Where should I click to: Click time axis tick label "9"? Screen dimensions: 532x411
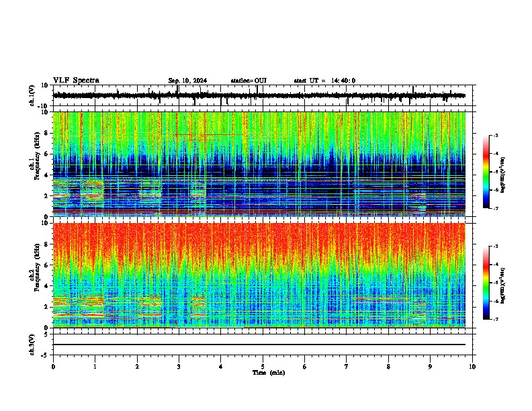coord(430,367)
